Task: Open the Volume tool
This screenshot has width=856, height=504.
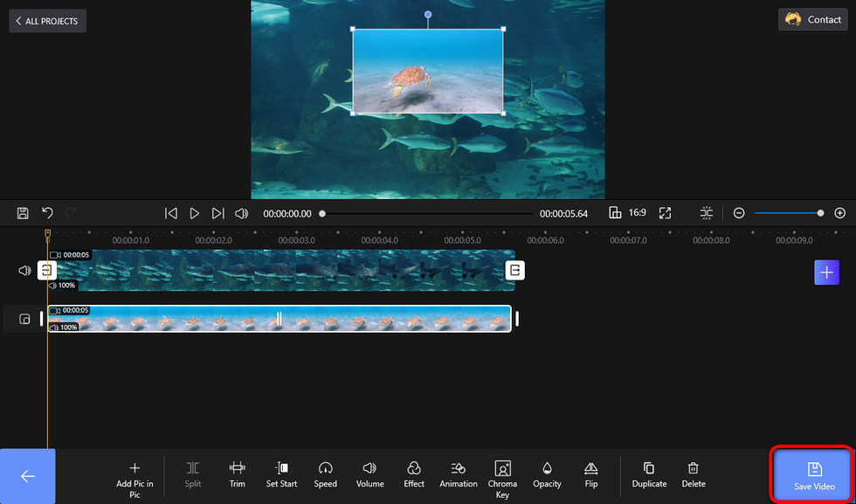Action: 370,474
